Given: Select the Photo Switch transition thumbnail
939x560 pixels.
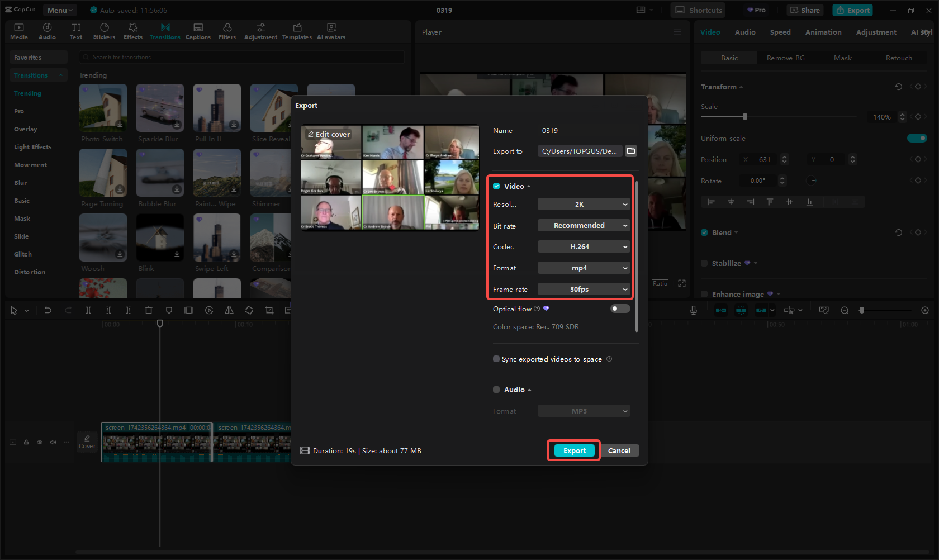Looking at the screenshot, I should click(103, 108).
